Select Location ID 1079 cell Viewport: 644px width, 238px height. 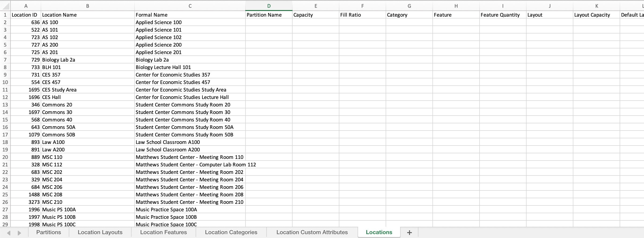[x=26, y=135]
